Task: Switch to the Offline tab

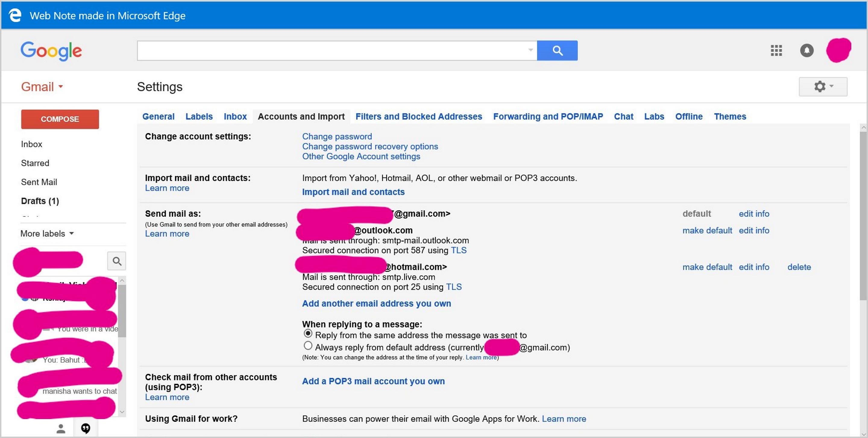Action: pos(689,117)
